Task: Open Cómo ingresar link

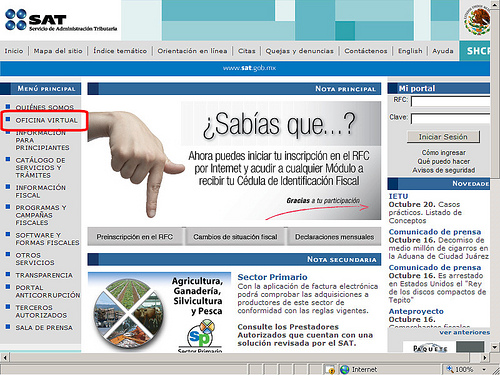Action: coord(444,153)
